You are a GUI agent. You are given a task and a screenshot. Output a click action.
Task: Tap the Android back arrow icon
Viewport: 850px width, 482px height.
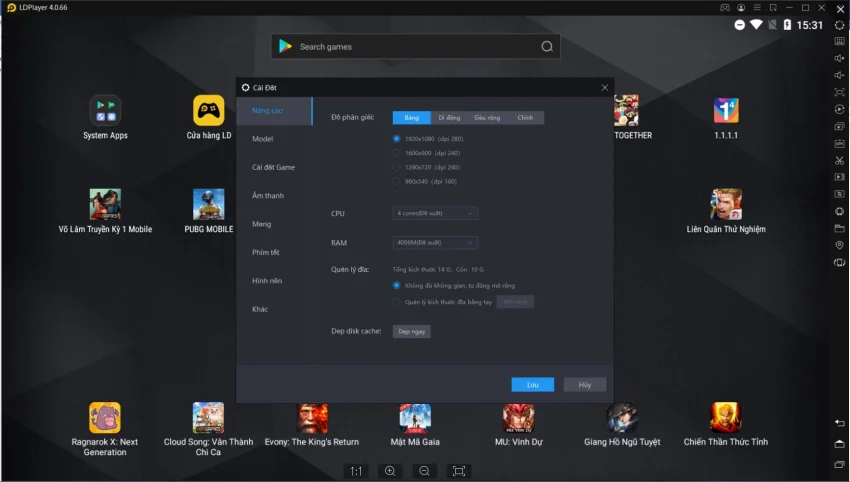[839, 423]
